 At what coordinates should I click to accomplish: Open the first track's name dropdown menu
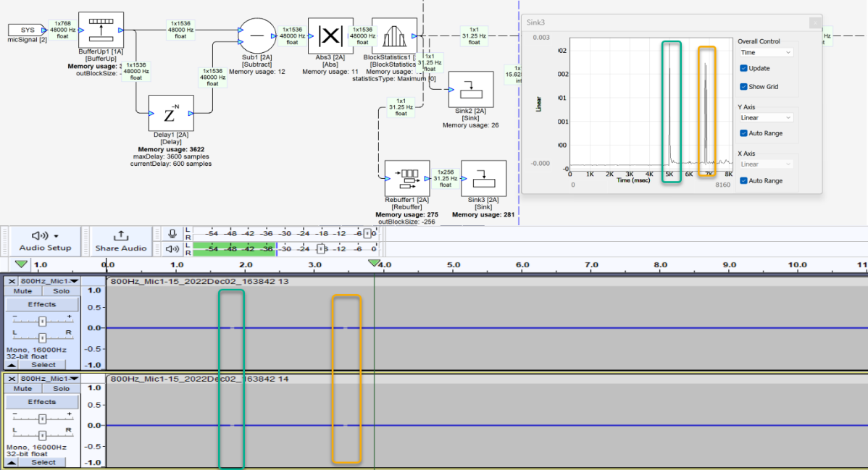(49, 281)
